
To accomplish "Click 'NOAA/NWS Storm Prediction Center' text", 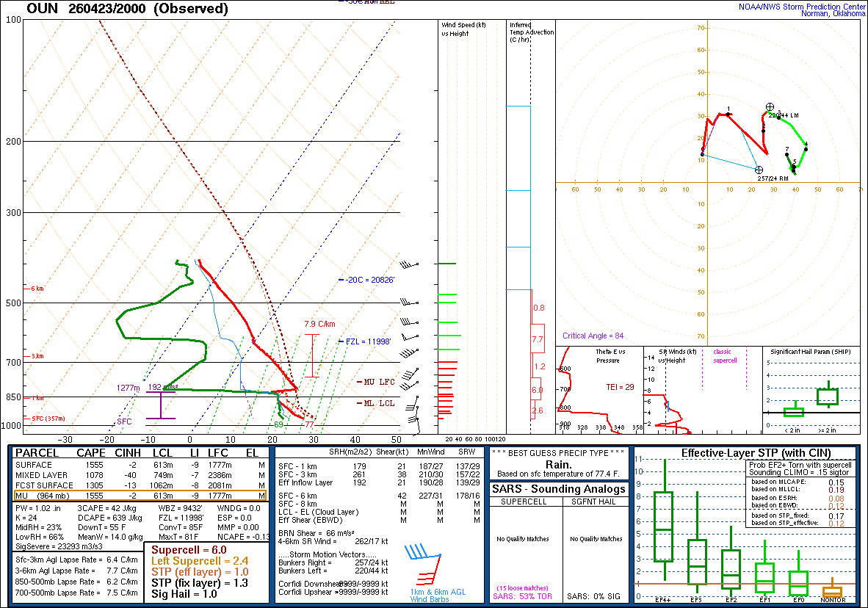I will pos(802,7).
